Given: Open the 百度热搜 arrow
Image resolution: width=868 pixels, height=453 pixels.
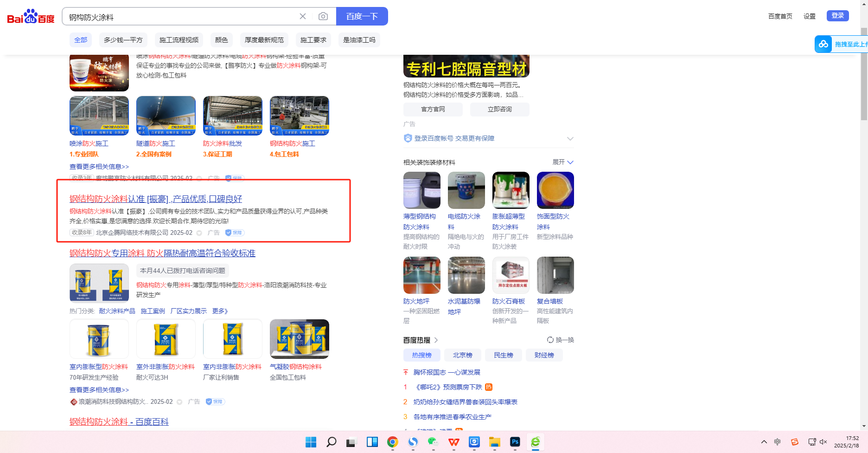Looking at the screenshot, I should pos(436,340).
